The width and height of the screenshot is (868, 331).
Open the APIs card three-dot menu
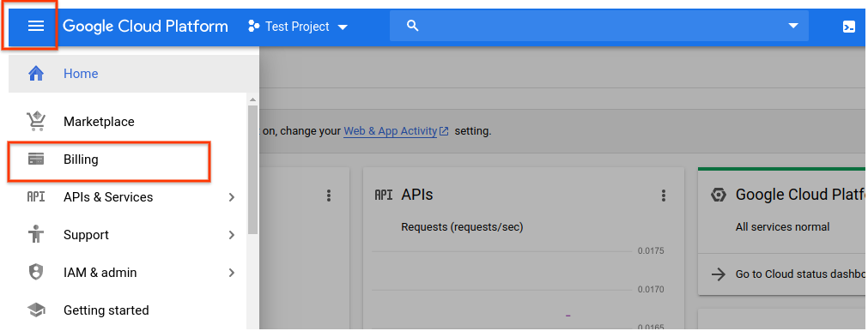click(x=663, y=195)
